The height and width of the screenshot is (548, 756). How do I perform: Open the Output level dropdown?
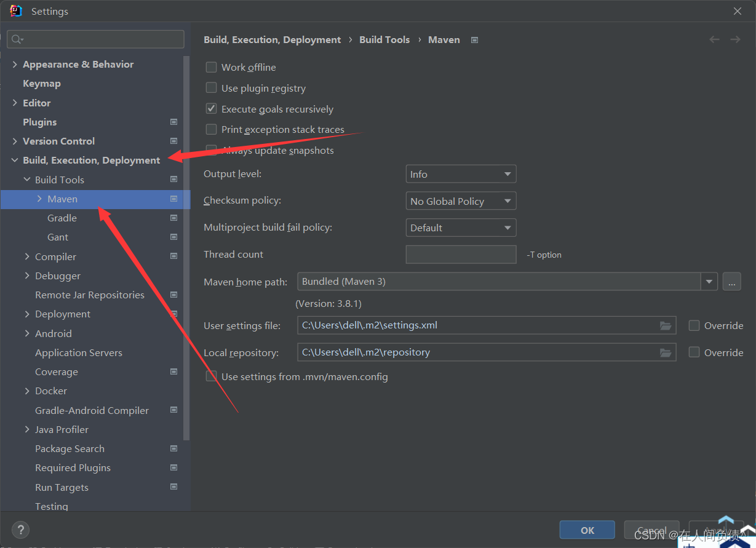(461, 174)
